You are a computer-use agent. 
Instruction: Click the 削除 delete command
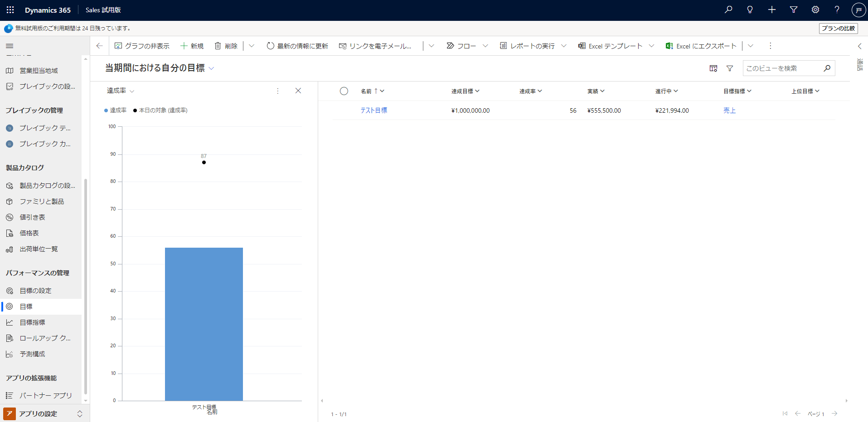(x=226, y=46)
